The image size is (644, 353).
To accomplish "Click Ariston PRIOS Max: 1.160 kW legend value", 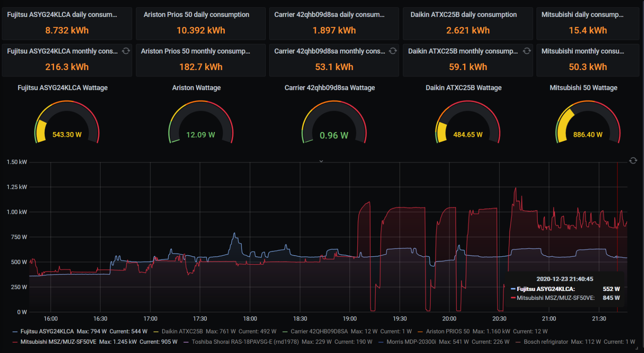I will 491,331.
